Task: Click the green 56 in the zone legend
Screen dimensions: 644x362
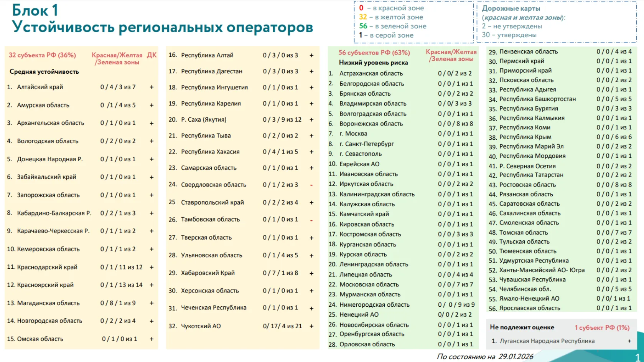Action: pos(363,26)
